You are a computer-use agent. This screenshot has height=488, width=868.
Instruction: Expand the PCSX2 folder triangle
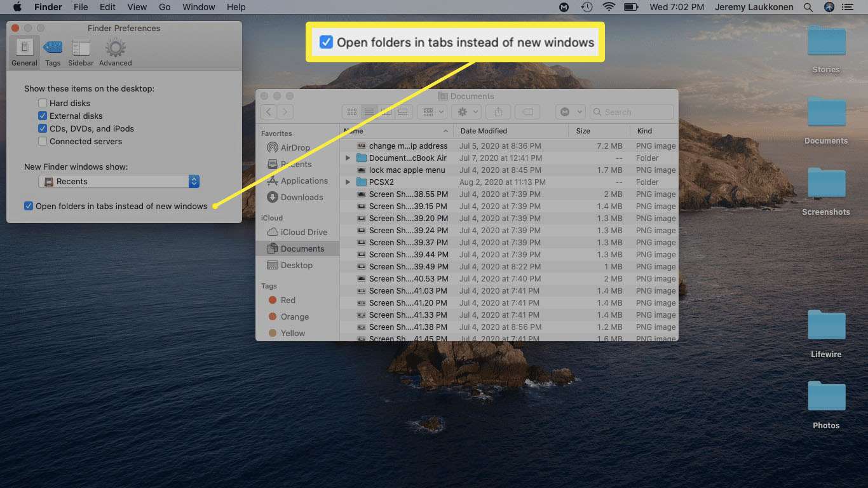348,182
